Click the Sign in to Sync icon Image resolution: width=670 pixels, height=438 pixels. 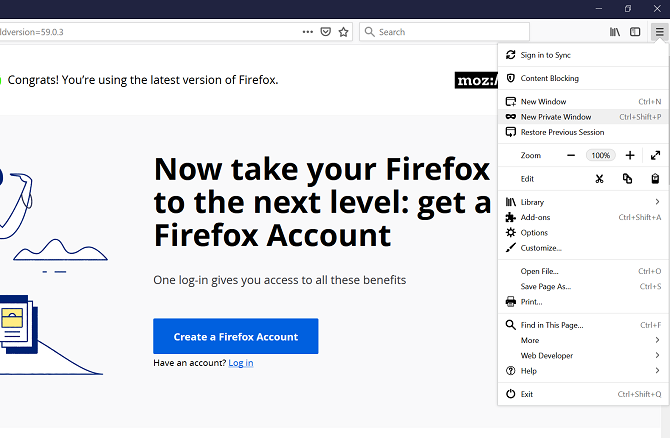[511, 55]
